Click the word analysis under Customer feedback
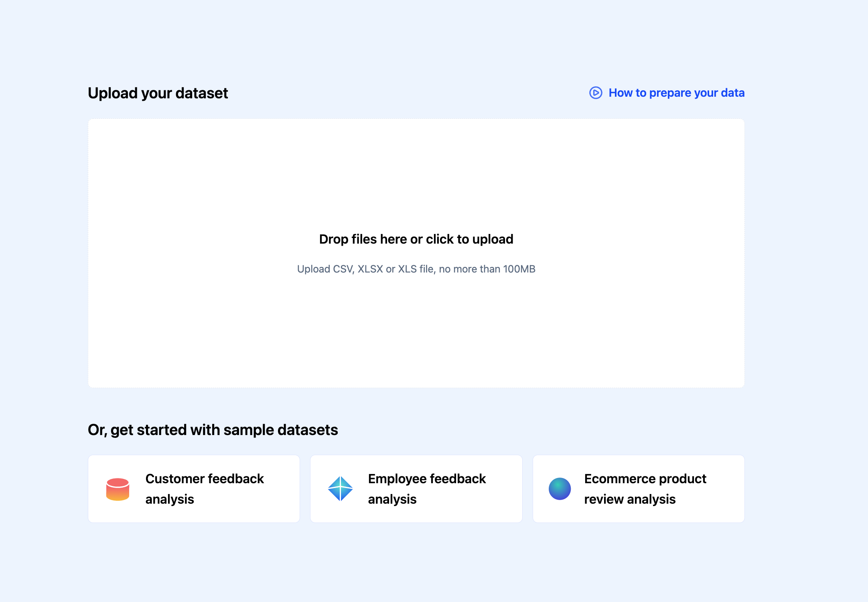 pyautogui.click(x=170, y=499)
